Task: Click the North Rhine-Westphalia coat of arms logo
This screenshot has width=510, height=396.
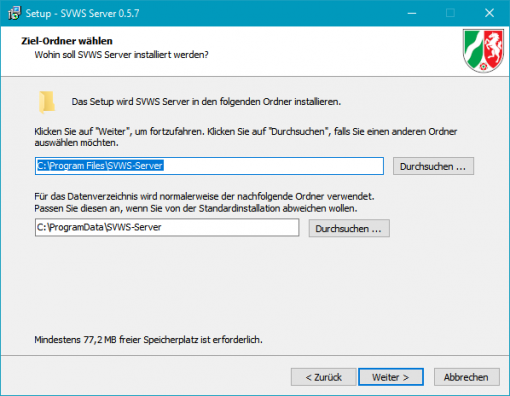Action: 483,51
